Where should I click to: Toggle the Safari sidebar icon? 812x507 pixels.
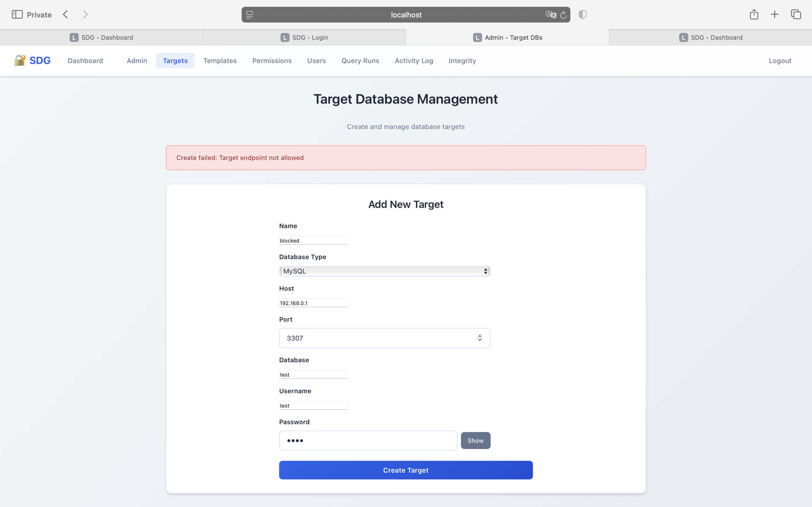point(17,14)
